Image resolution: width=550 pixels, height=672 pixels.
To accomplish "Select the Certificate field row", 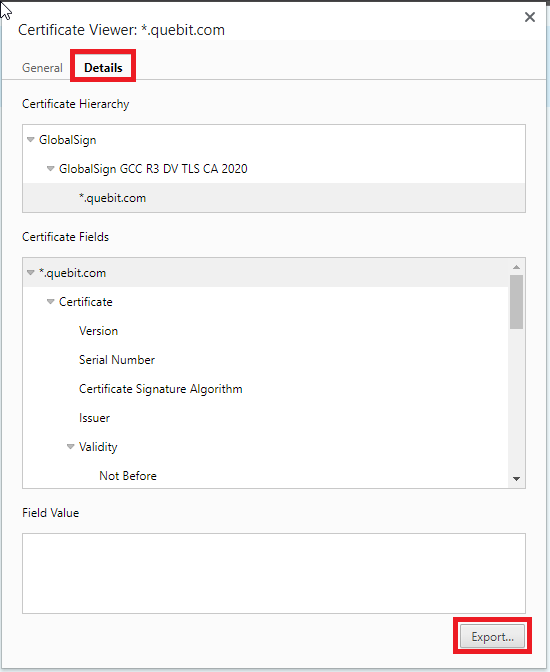I will click(266, 302).
